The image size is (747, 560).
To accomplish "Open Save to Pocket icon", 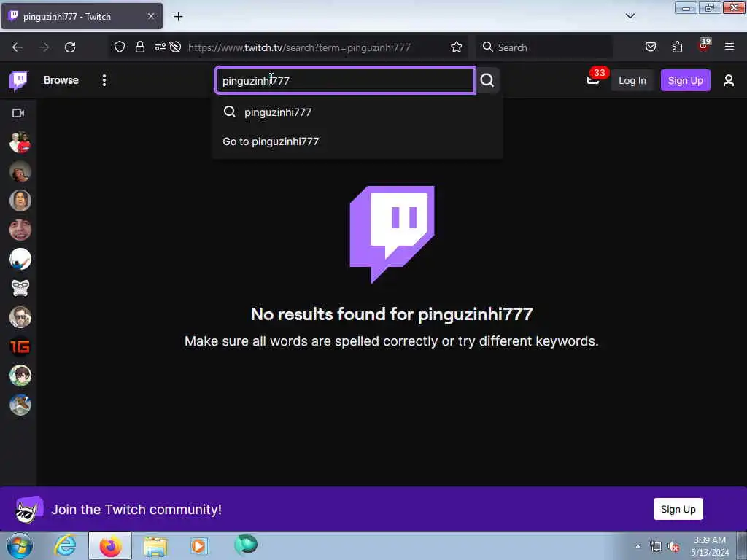I will pos(650,47).
